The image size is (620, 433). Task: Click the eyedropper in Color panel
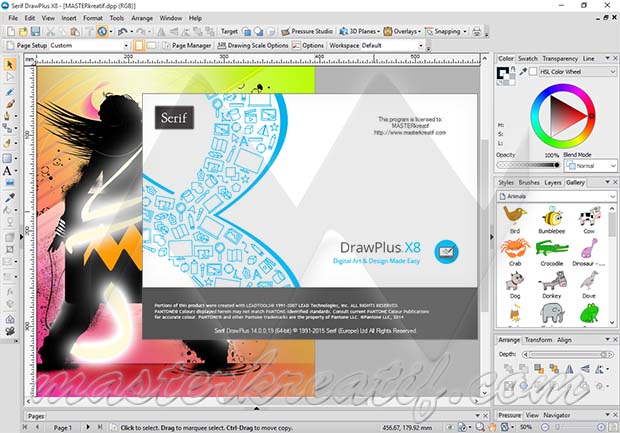coord(523,72)
